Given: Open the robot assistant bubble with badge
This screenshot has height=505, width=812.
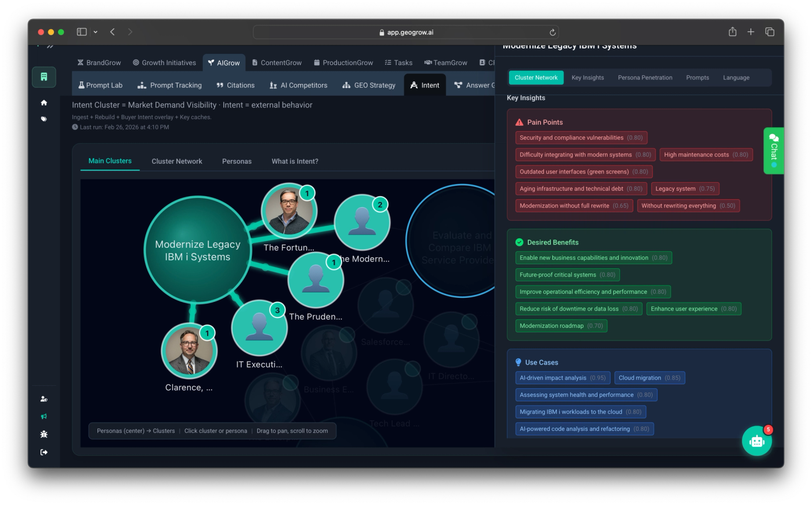Looking at the screenshot, I should pos(757,441).
